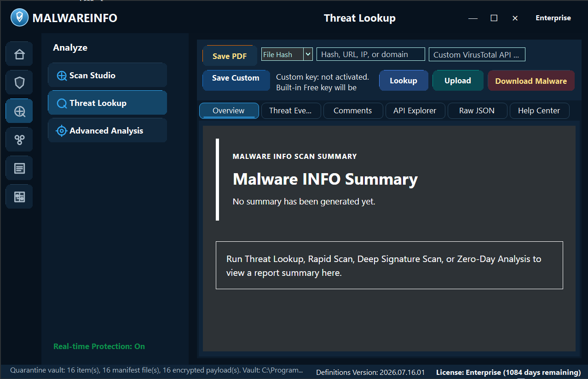Click the Upload button
Image resolution: width=588 pixels, height=379 pixels.
coord(458,81)
